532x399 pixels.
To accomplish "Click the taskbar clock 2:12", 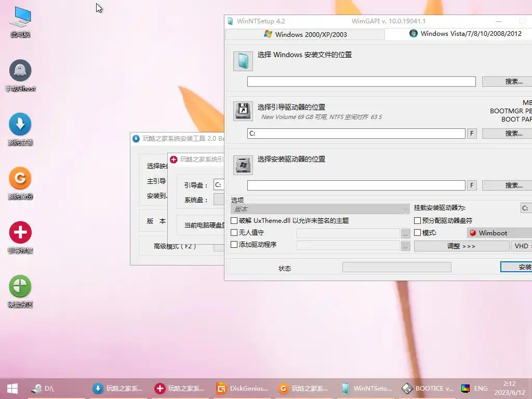I will [x=510, y=388].
